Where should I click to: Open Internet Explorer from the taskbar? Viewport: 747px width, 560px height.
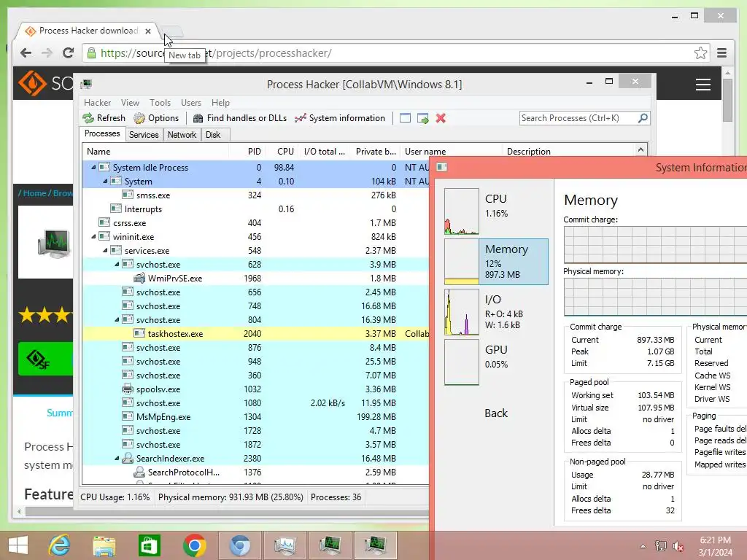[x=60, y=545]
